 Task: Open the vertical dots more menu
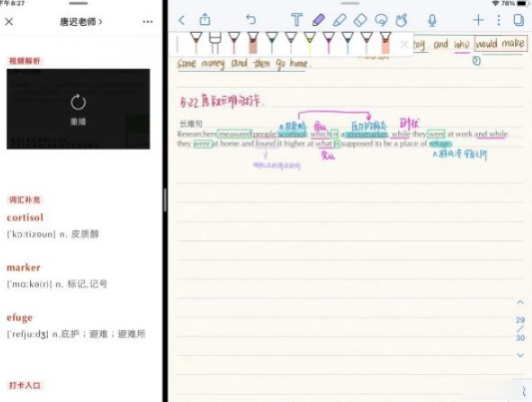click(498, 20)
